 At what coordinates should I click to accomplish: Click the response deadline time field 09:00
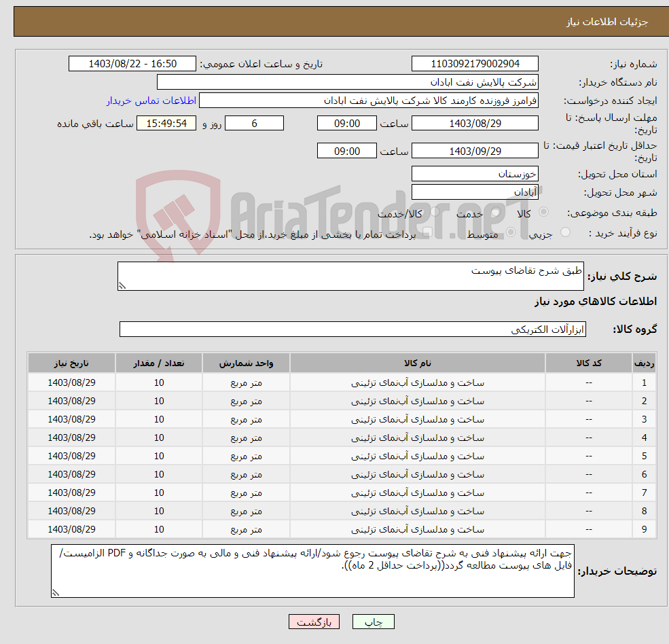(x=347, y=124)
